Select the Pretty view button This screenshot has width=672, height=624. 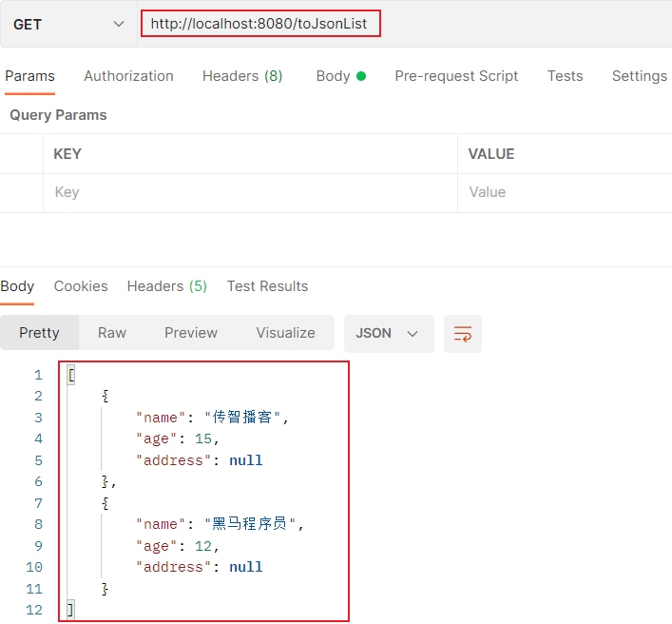39,333
